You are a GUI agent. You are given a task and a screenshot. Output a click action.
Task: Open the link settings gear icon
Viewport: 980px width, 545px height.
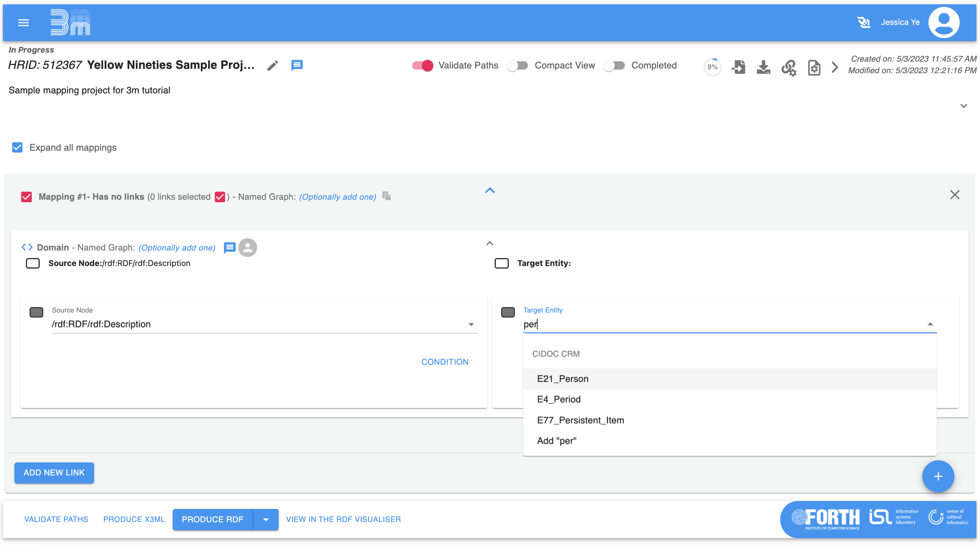coord(789,68)
